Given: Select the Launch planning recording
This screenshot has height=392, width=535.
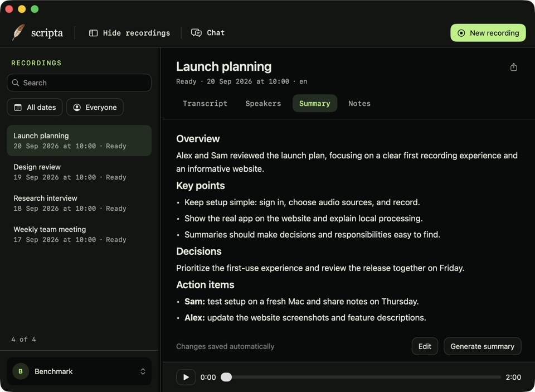Looking at the screenshot, I should point(79,141).
